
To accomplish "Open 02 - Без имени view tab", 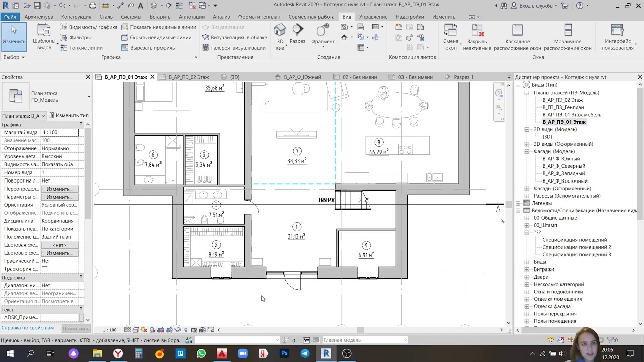I will (360, 77).
